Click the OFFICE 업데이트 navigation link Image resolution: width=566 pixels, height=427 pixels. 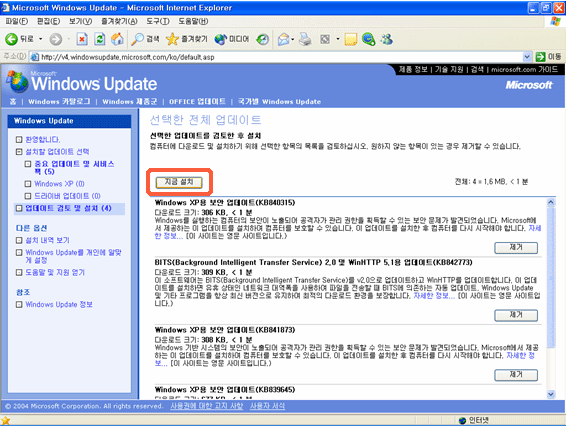197,101
